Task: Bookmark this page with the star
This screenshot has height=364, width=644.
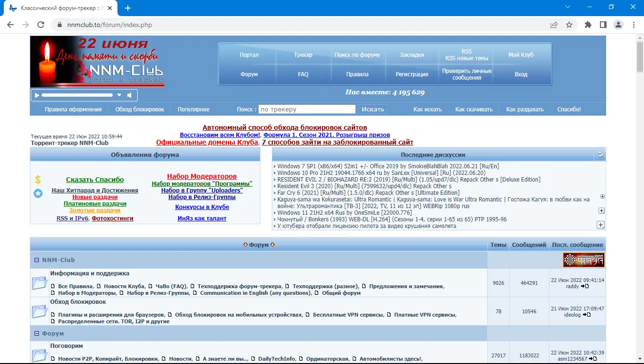Action: point(569,25)
